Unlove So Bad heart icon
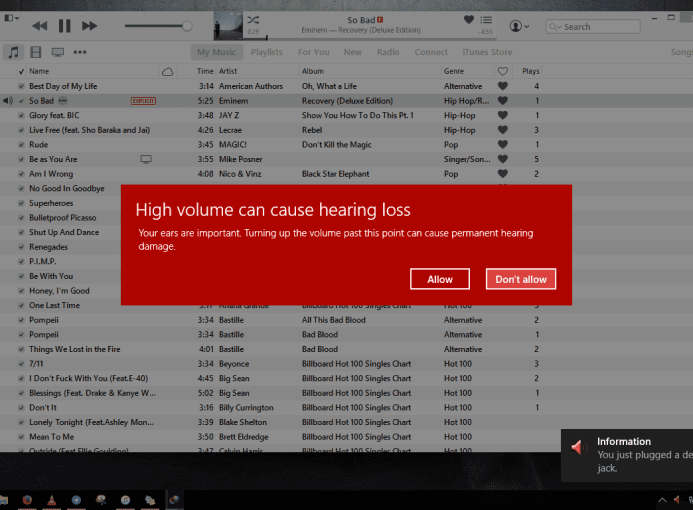Screen dimensions: 693x510 [503, 101]
